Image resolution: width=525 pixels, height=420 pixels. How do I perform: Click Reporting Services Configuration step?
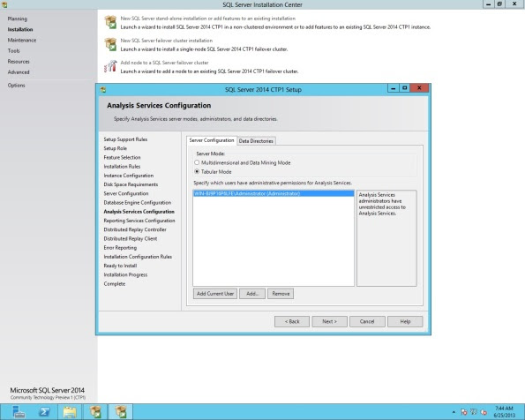pyautogui.click(x=139, y=221)
